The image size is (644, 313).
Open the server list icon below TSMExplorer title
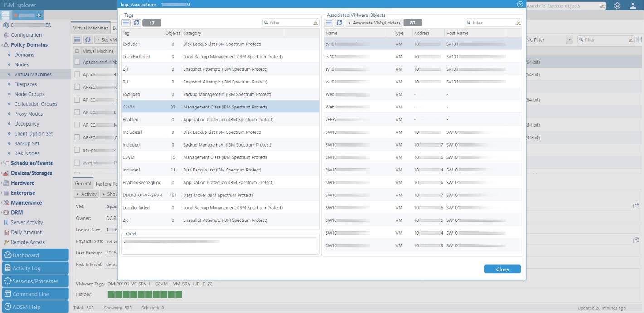point(5,15)
